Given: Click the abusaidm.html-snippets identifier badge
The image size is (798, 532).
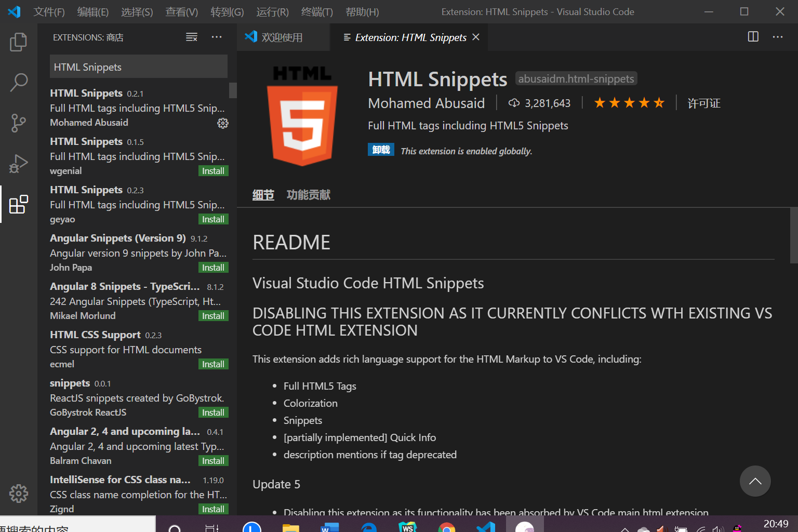Looking at the screenshot, I should [576, 78].
